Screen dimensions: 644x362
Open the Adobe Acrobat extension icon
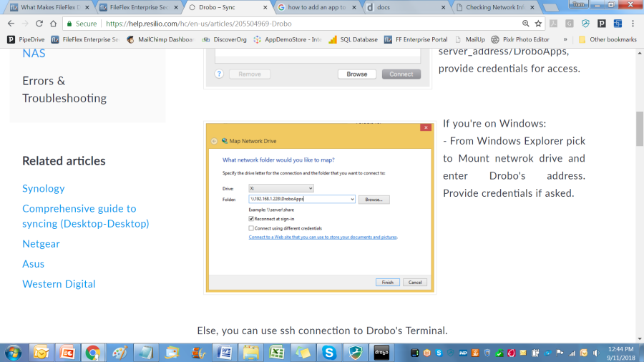click(554, 24)
